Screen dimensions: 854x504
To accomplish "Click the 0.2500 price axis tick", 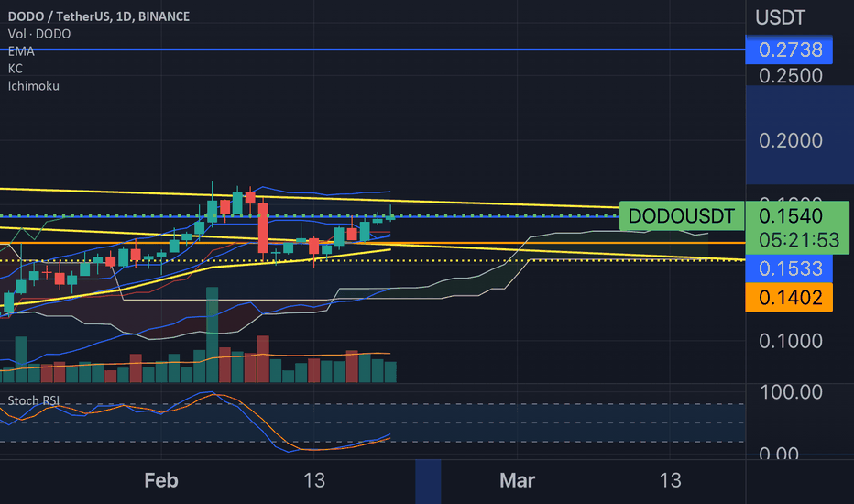I will tap(790, 76).
